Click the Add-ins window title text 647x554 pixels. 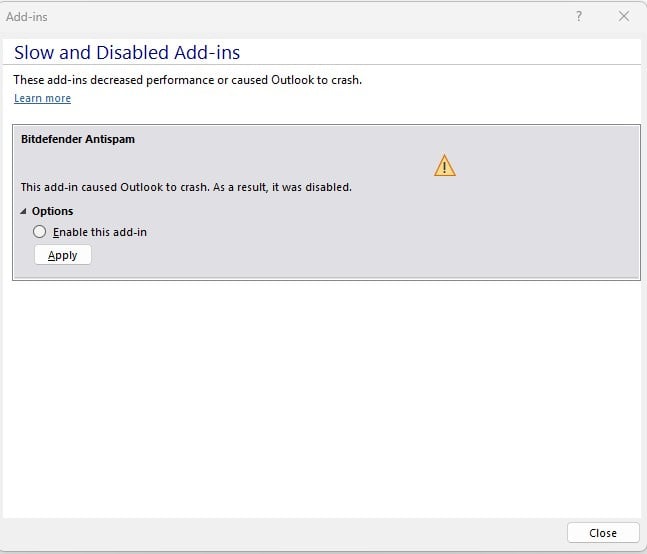click(x=27, y=17)
